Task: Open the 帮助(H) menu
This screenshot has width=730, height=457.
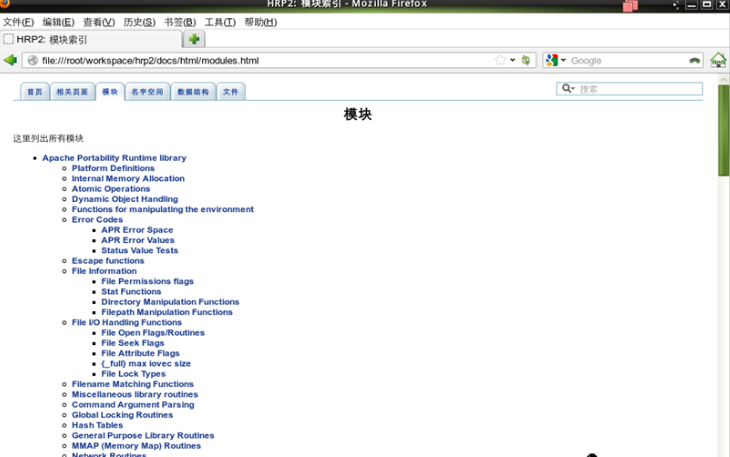Action: (261, 22)
